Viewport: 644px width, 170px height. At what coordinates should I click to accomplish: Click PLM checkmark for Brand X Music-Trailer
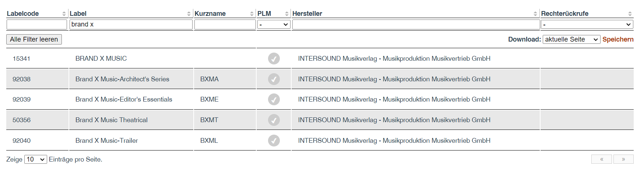click(274, 141)
